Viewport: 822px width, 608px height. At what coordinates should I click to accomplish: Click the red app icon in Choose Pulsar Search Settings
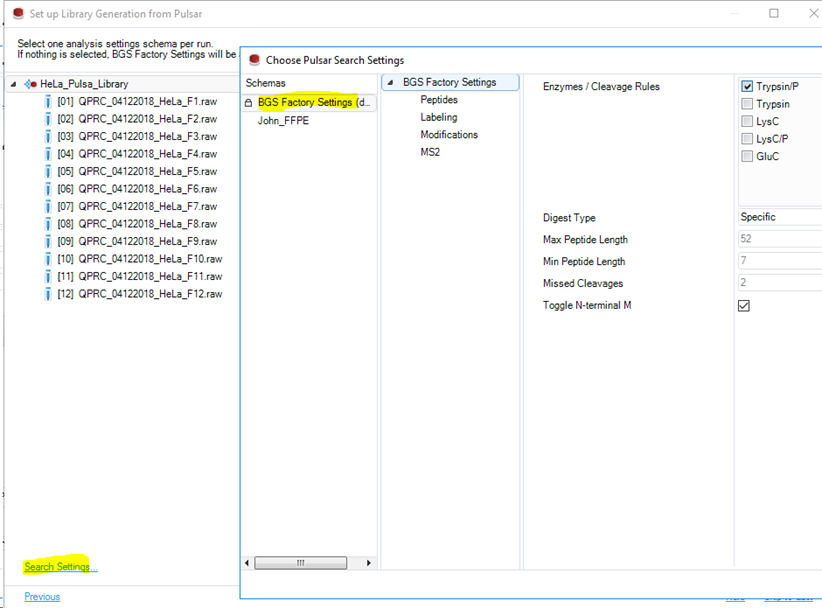click(x=254, y=60)
